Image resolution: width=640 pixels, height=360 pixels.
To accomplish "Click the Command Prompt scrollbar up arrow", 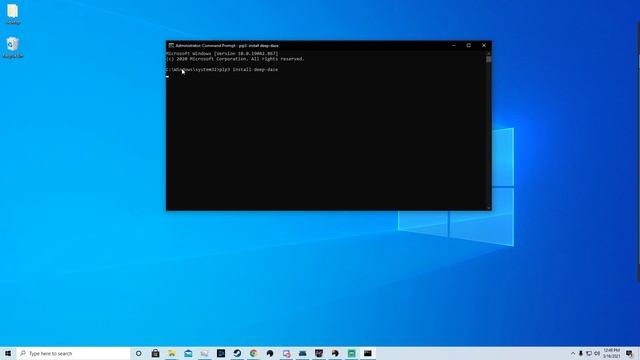I will point(489,53).
